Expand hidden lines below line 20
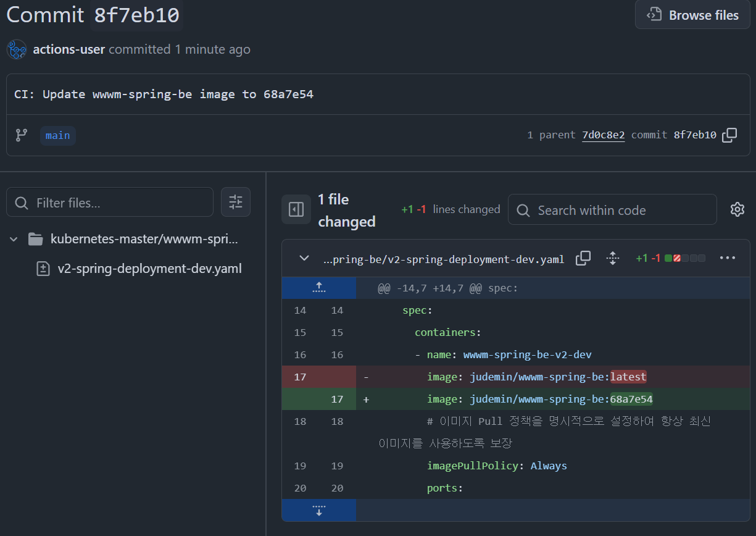 point(318,510)
